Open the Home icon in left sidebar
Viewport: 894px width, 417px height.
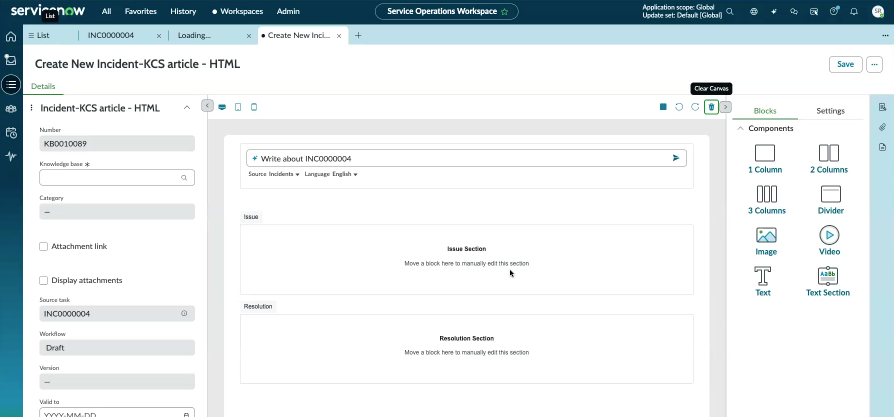(10, 37)
